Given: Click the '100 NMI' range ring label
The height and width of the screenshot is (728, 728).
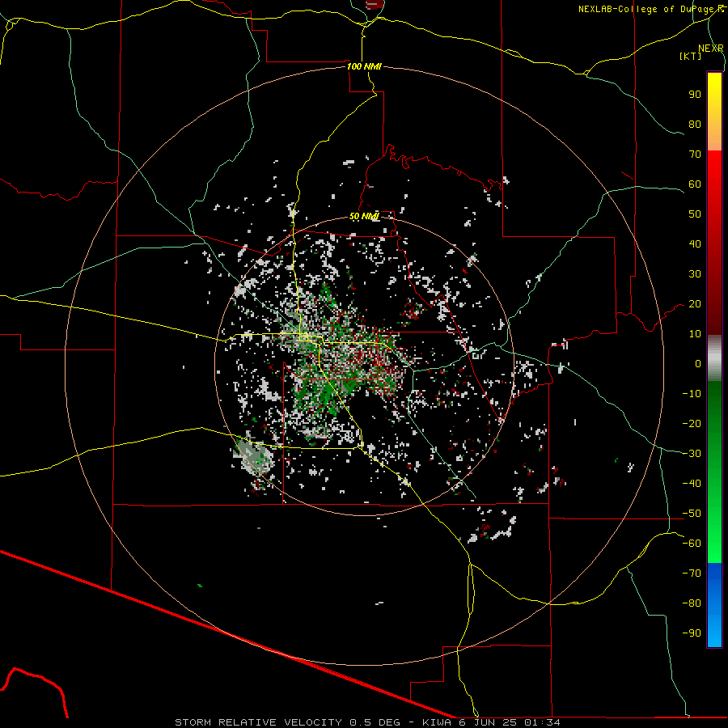Looking at the screenshot, I should (x=364, y=66).
